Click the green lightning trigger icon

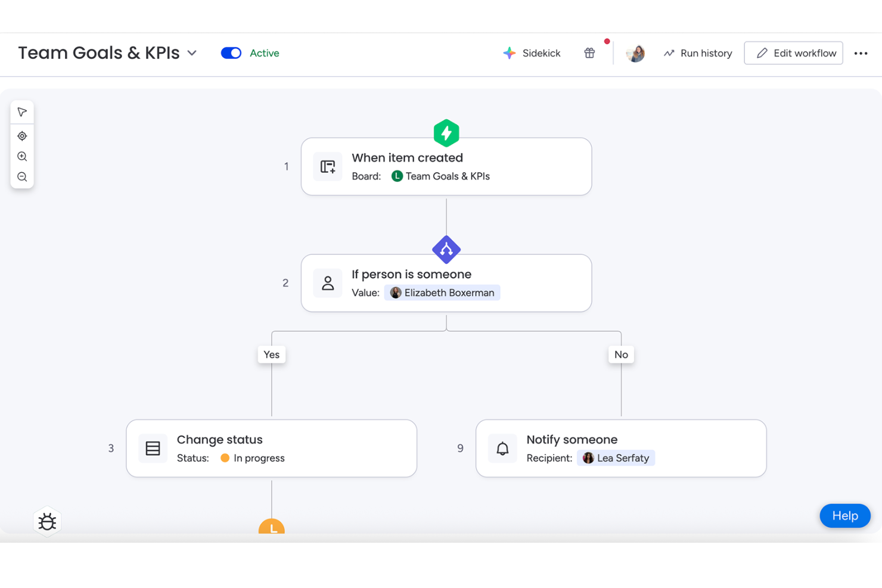point(446,133)
